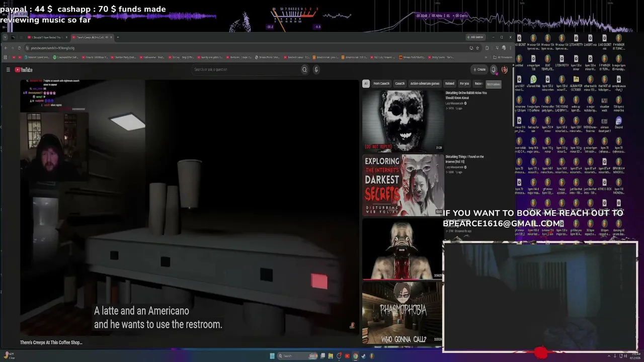This screenshot has width=644, height=362.
Task: Open the Phasmophobia 'Who Gonna Call?' thumbnail
Action: (x=403, y=313)
